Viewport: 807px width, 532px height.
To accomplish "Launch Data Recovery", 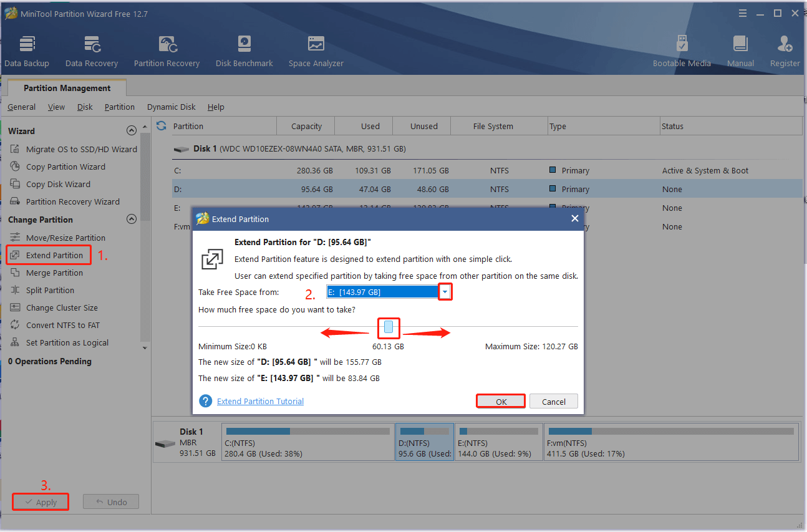I will (92, 51).
